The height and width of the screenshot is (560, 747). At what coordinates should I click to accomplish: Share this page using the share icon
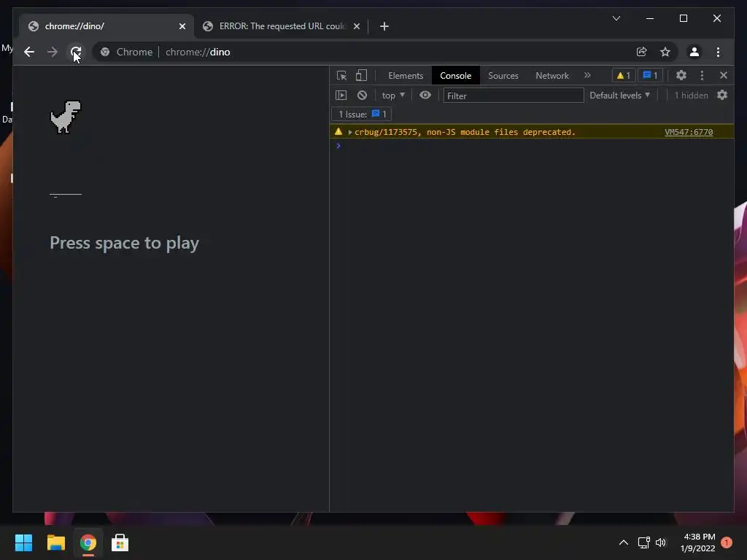coord(642,52)
